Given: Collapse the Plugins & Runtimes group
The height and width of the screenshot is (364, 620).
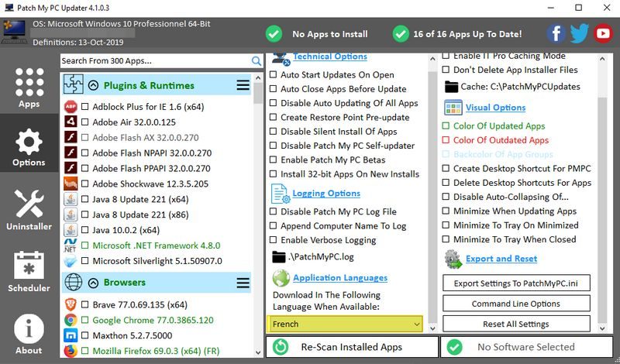Looking at the screenshot, I should [93, 85].
